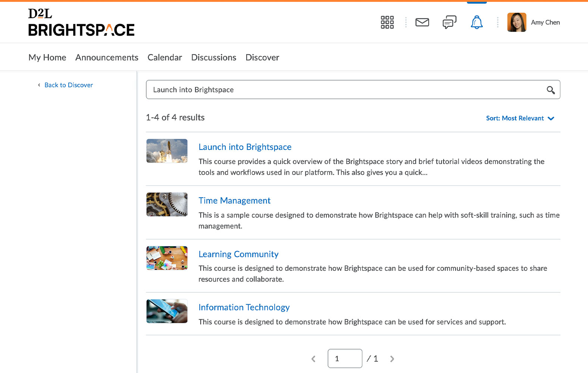Image resolution: width=588 pixels, height=373 pixels.
Task: Open the Learning Community course link
Action: 238,254
